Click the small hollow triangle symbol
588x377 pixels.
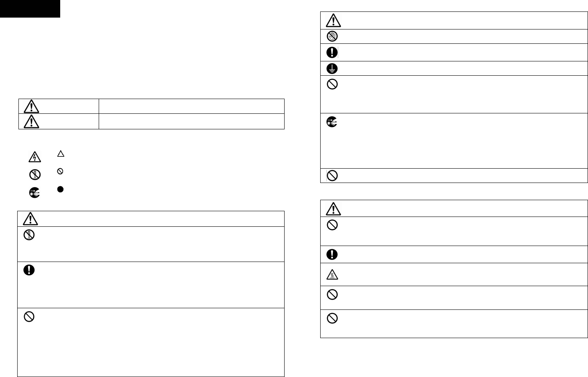[61, 154]
